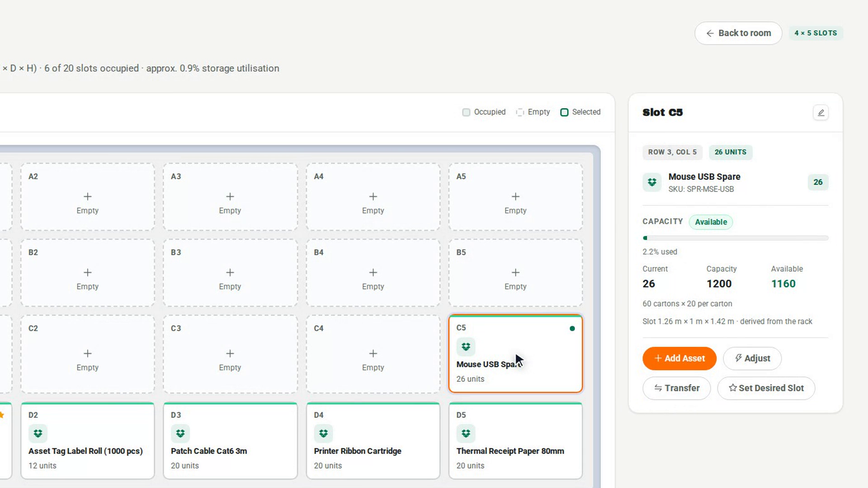Screen dimensions: 868x488
Task: Click the plus icon in empty slot B3
Action: [x=230, y=272]
